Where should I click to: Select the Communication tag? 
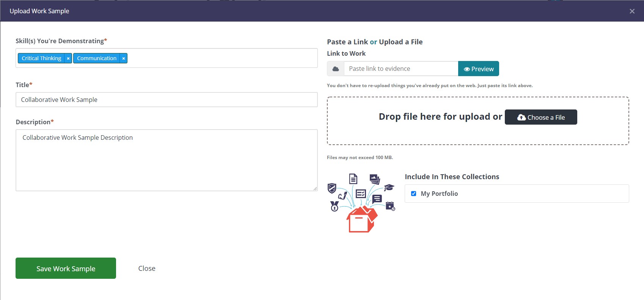click(x=97, y=58)
